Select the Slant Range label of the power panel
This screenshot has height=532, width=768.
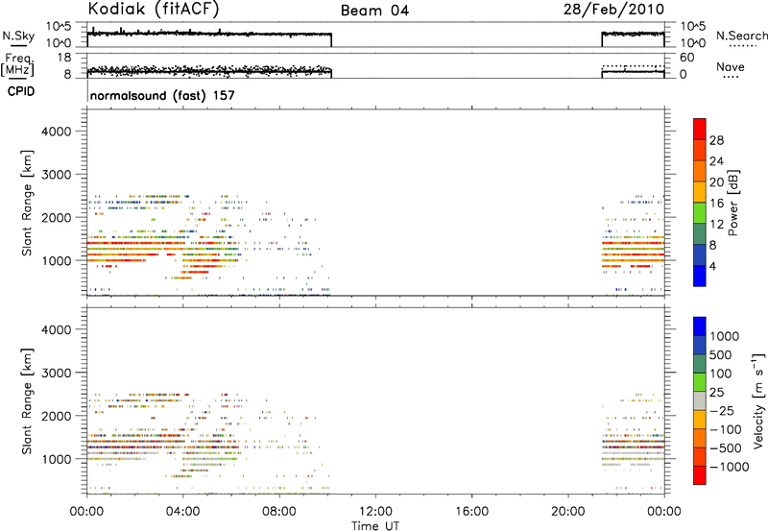[27, 203]
